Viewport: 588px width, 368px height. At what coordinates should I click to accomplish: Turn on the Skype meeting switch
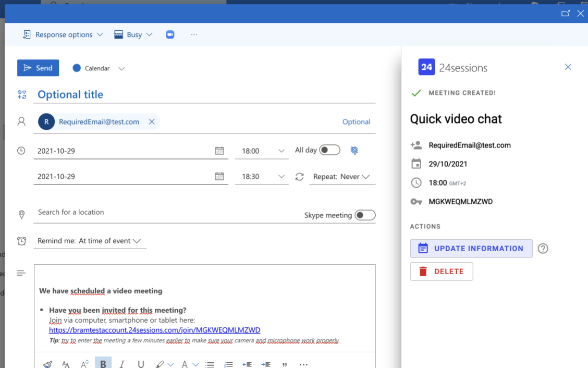365,215
